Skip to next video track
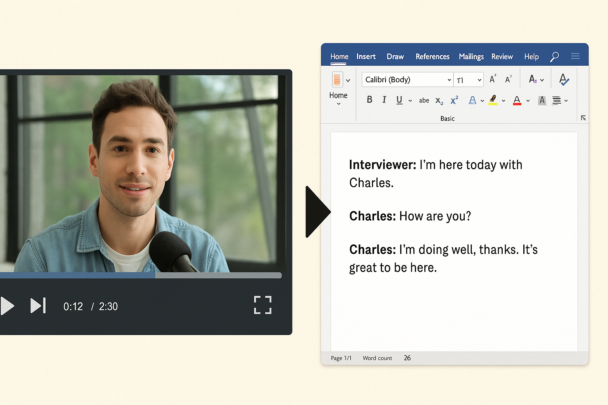 point(38,305)
